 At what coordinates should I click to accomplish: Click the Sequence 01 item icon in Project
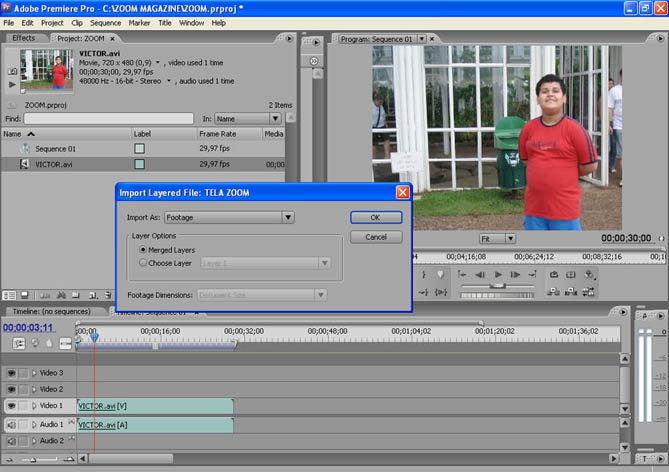(x=24, y=149)
